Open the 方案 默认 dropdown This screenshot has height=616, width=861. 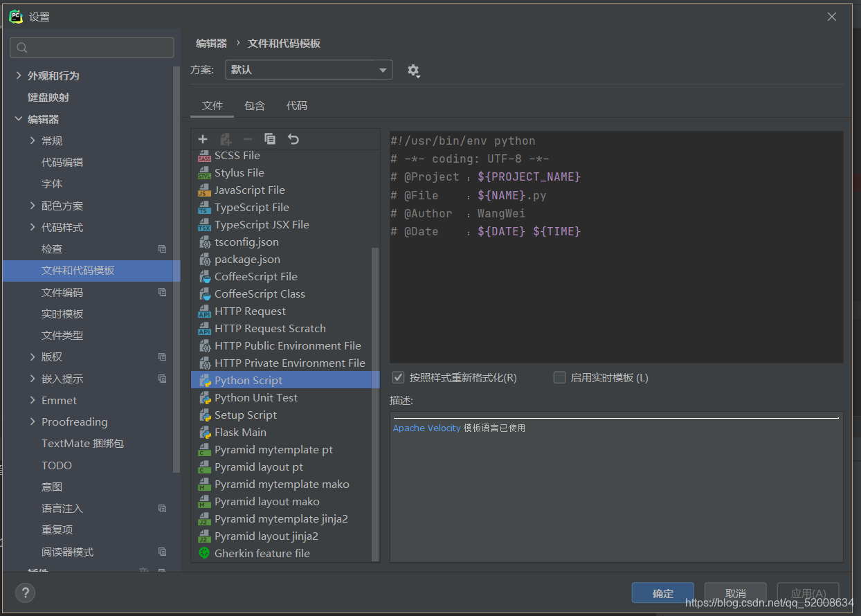(309, 70)
